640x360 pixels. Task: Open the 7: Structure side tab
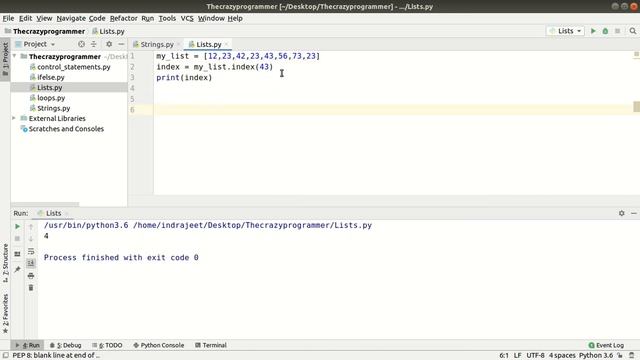coord(5,263)
